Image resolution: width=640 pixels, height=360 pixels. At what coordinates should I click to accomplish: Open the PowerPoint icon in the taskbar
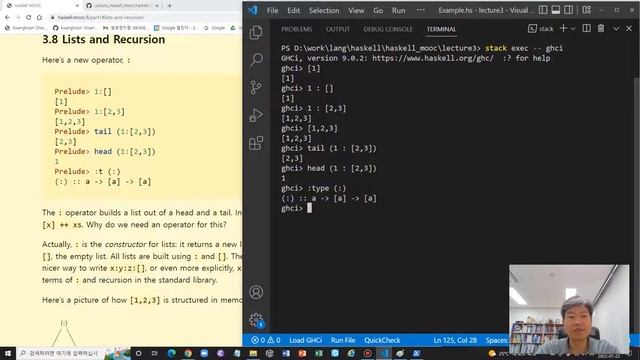click(302, 353)
